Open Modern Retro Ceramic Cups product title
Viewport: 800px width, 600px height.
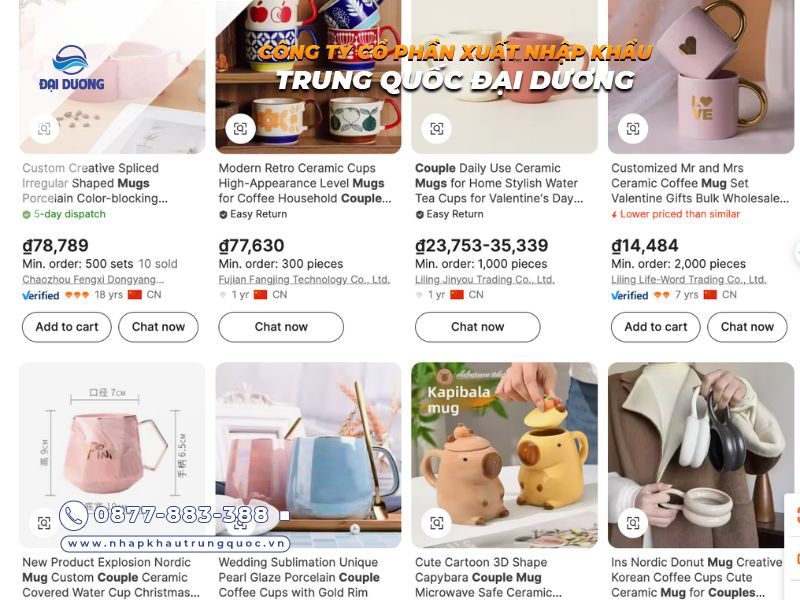tap(305, 183)
